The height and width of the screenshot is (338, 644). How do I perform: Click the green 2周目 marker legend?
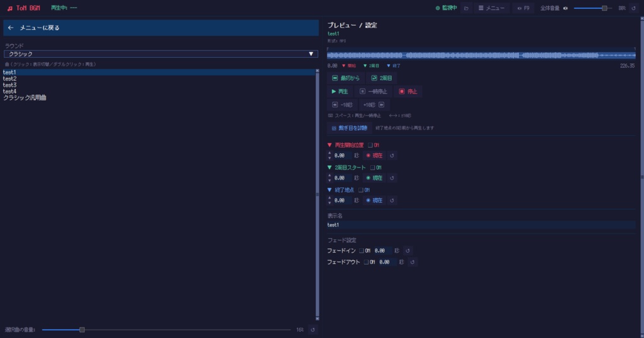coord(371,65)
